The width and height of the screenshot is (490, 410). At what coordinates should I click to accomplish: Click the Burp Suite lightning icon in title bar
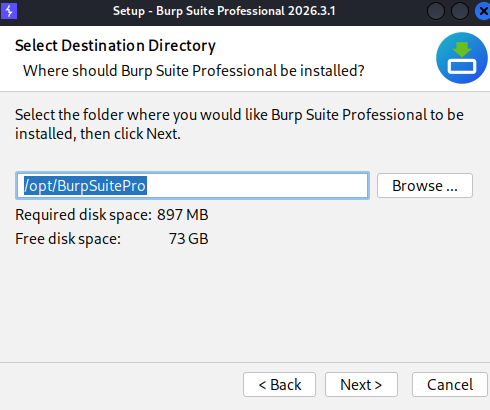(x=9, y=11)
